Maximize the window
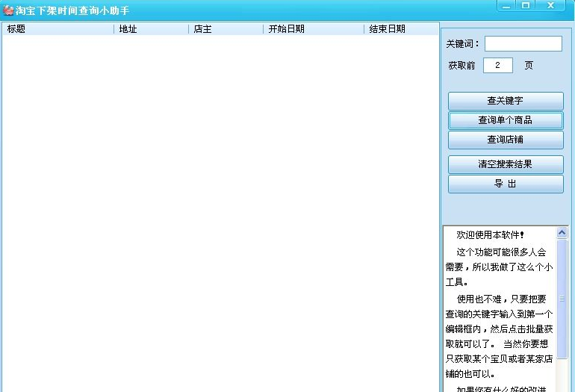 coord(526,5)
